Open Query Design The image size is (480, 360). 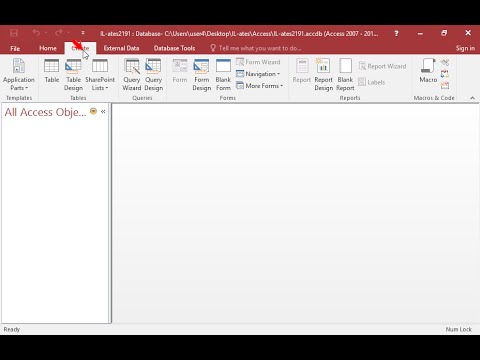153,75
